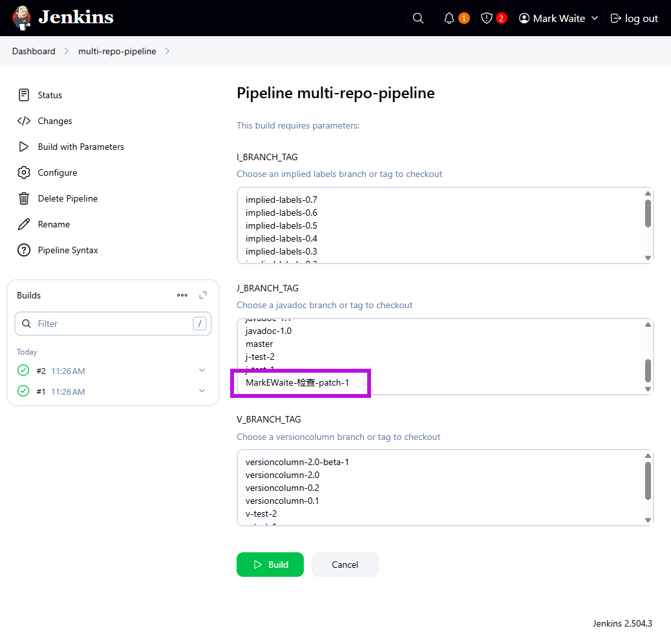
Task: Click the Delete Pipeline trash icon
Action: (24, 198)
